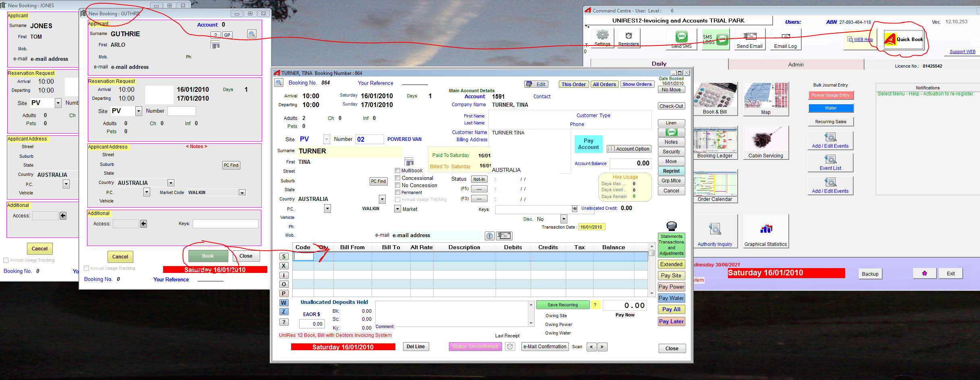Click the email card icon beside info button

pos(504,235)
